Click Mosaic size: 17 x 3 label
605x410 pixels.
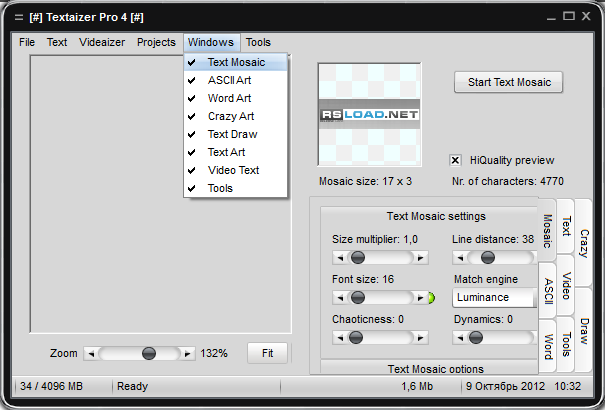[365, 181]
